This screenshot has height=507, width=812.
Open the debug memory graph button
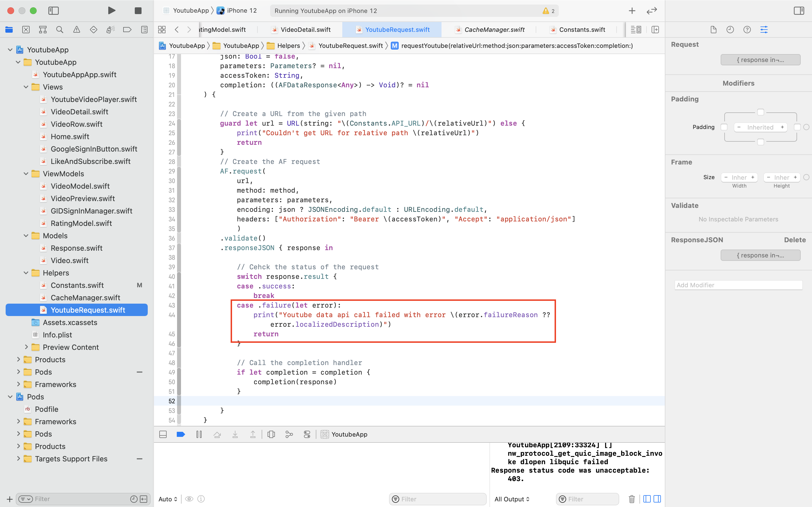pos(289,434)
